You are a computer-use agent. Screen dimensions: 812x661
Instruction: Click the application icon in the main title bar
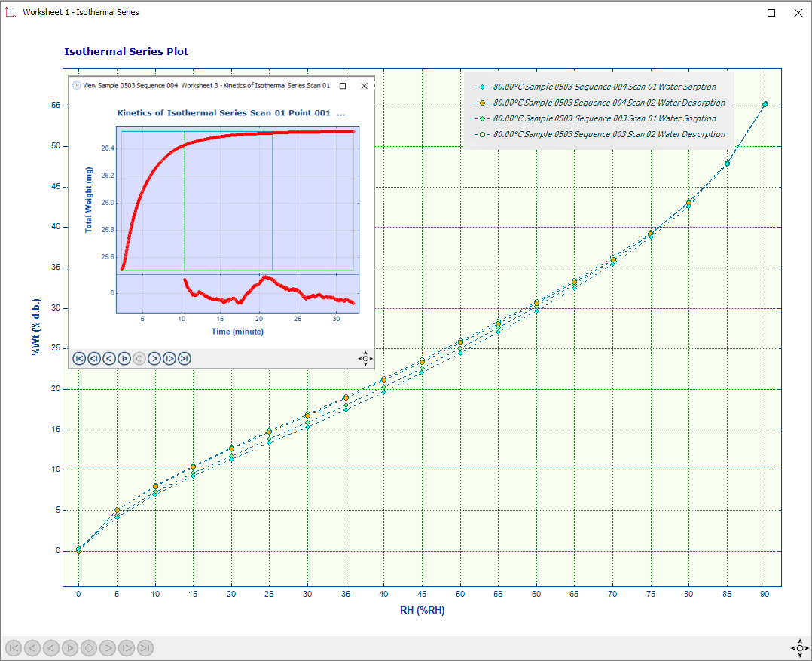point(10,12)
